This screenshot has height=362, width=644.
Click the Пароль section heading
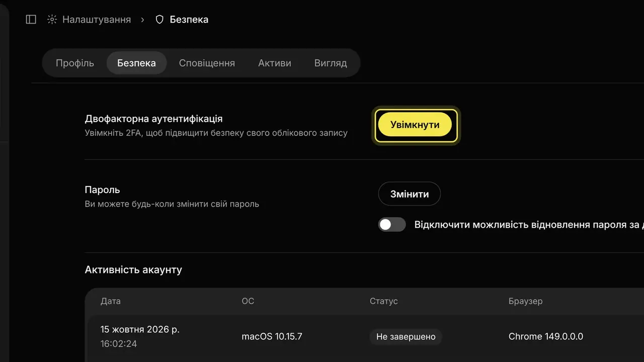(x=103, y=190)
